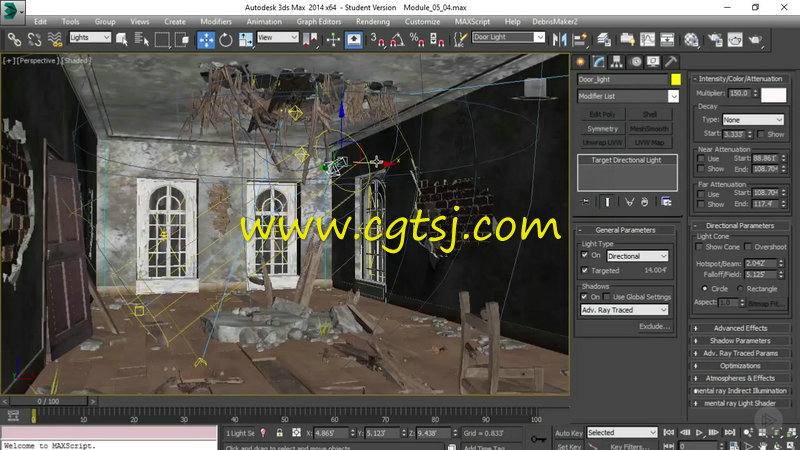800x450 pixels.
Task: Click the yellow object color swatch
Action: [676, 79]
